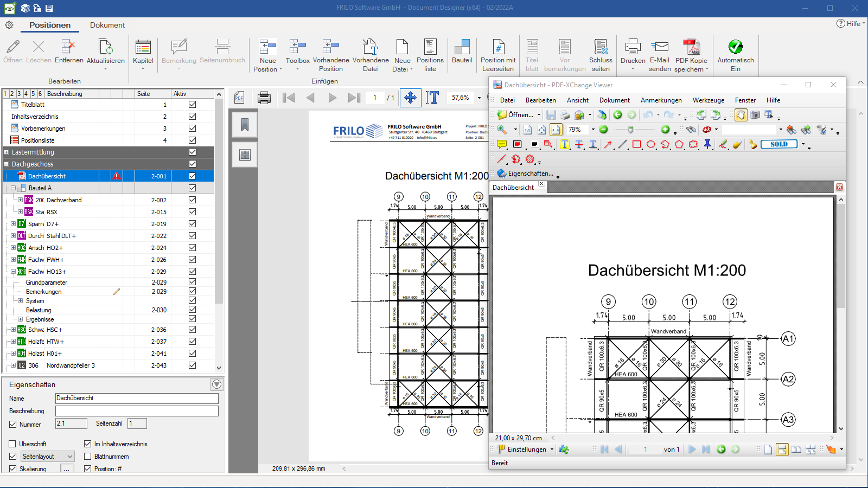Select Snapshot camera tool in PDF-XChange
The image size is (868, 488).
tap(755, 115)
